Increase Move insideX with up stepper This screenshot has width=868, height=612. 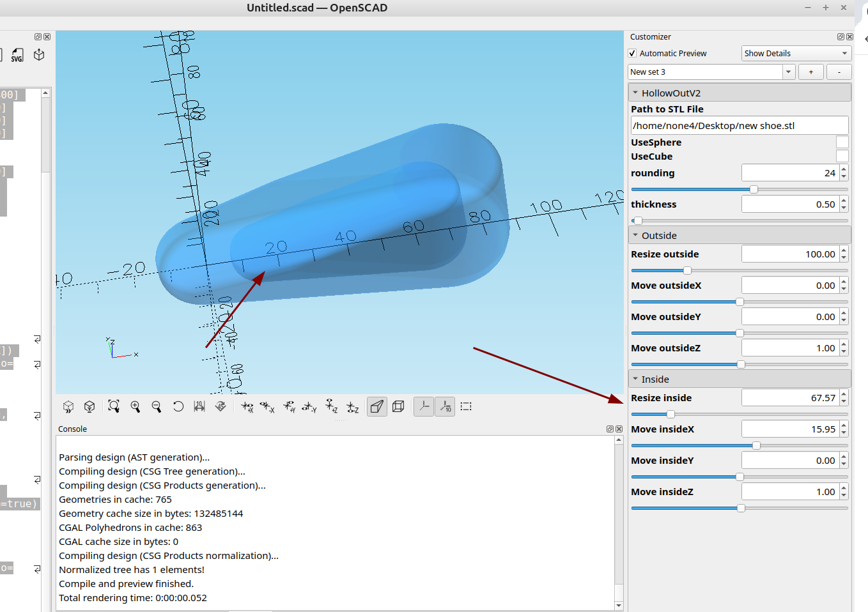pos(844,425)
